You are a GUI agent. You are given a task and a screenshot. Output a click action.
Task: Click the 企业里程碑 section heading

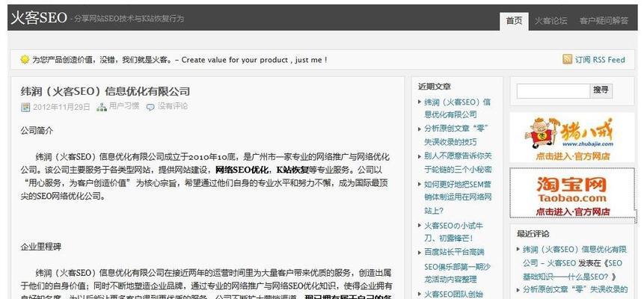(x=41, y=247)
